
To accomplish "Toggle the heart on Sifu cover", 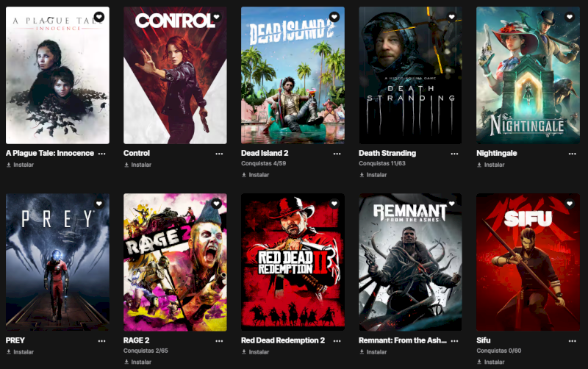I will pyautogui.click(x=569, y=204).
